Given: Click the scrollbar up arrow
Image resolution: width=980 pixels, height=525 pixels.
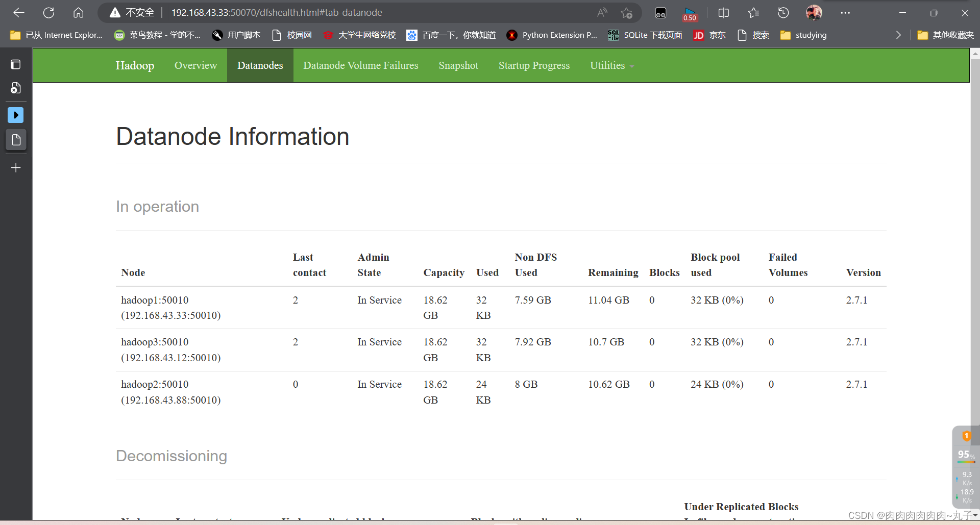Looking at the screenshot, I should tap(975, 53).
